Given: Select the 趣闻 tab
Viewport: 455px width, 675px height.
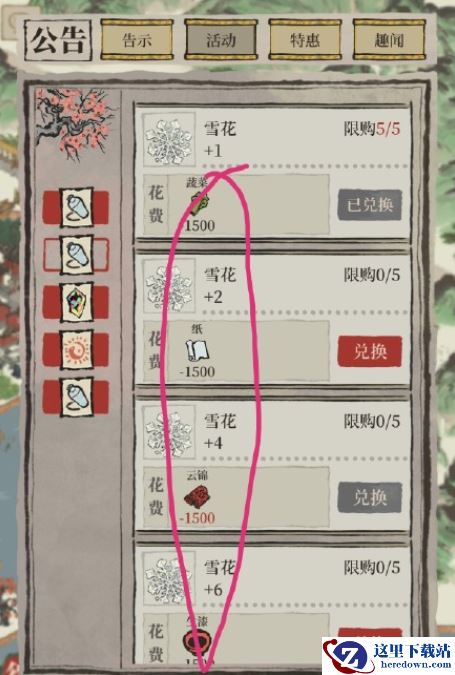Looking at the screenshot, I should coord(389,40).
